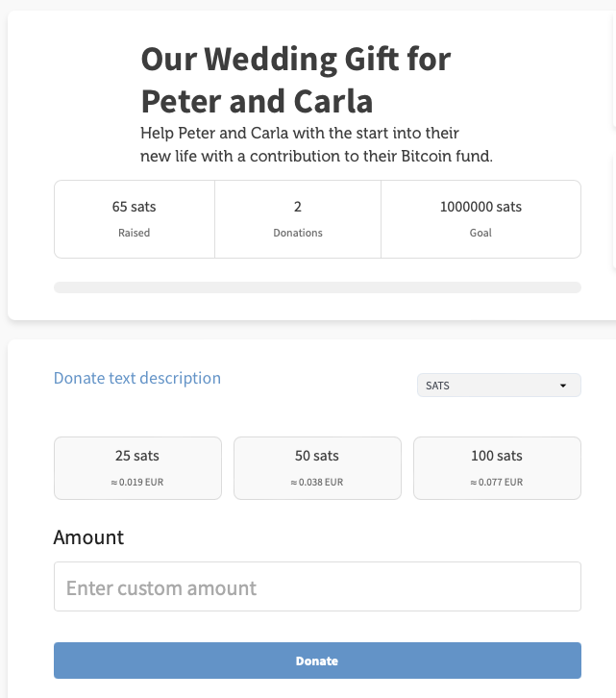Click the blue Donate button
616x698 pixels.
click(317, 661)
